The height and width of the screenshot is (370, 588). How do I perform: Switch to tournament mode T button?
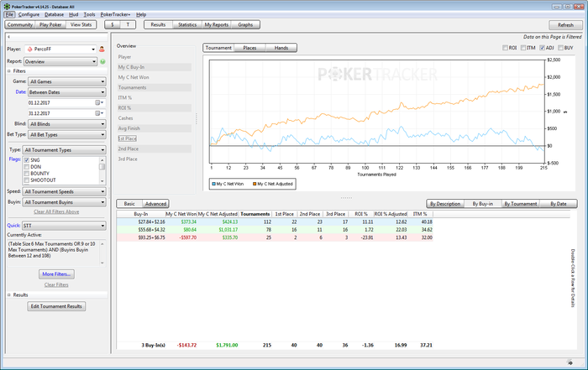(x=128, y=24)
